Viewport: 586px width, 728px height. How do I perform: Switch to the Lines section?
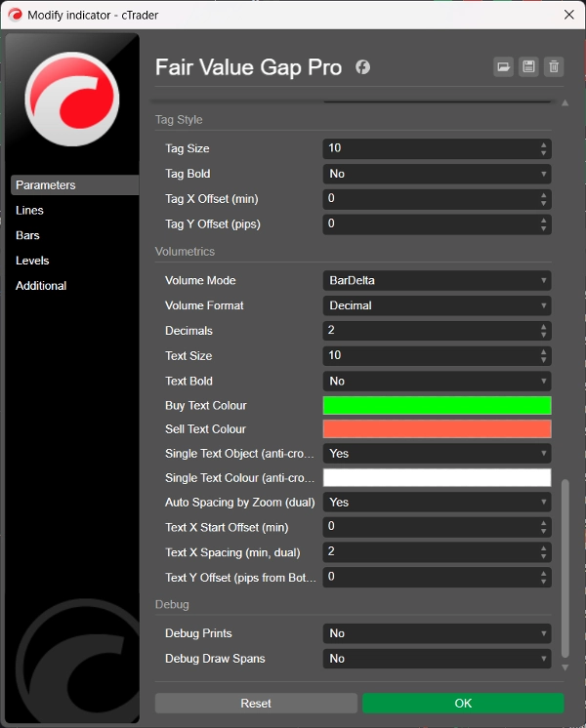point(30,210)
